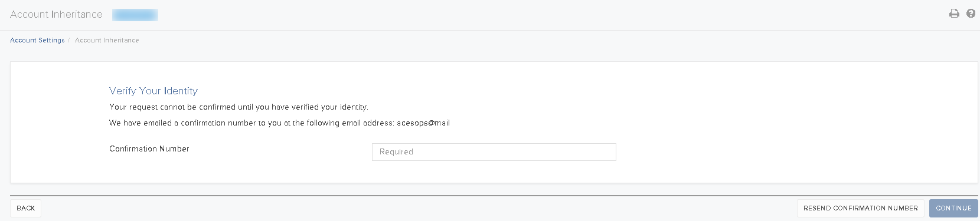
Task: Click the printer icon in the header
Action: (x=954, y=14)
